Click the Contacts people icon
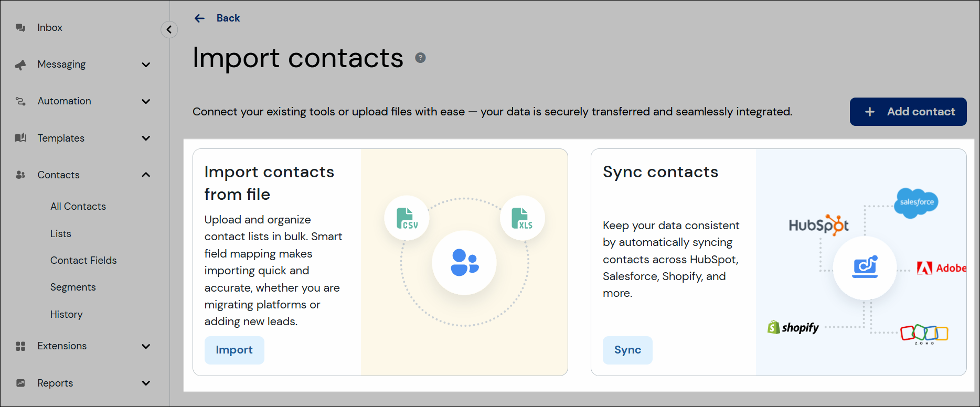Image resolution: width=980 pixels, height=407 pixels. click(x=20, y=175)
